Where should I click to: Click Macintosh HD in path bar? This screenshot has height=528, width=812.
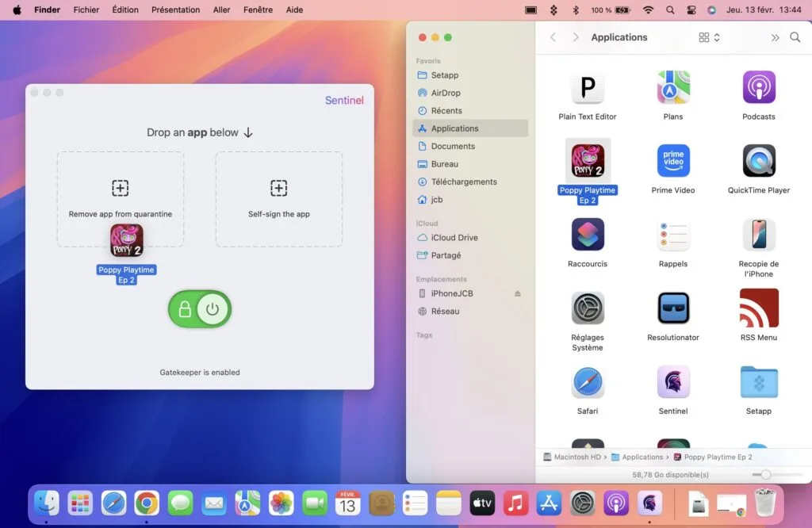point(573,457)
